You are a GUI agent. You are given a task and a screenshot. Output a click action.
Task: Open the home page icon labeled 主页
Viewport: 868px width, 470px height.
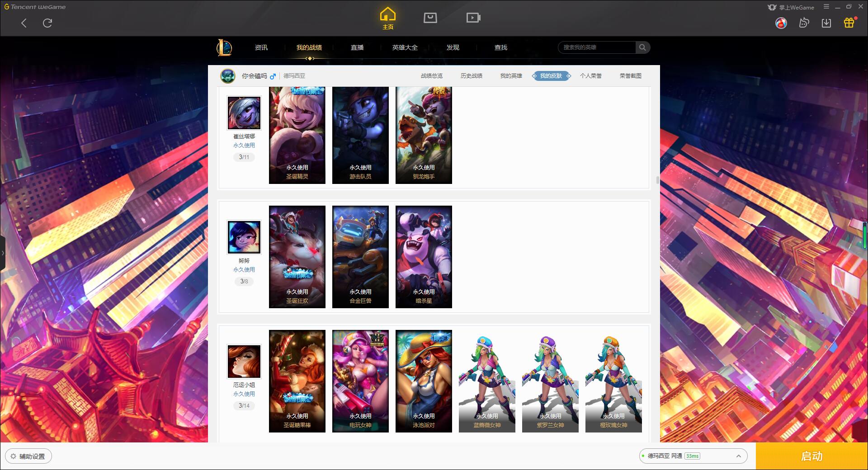(387, 19)
